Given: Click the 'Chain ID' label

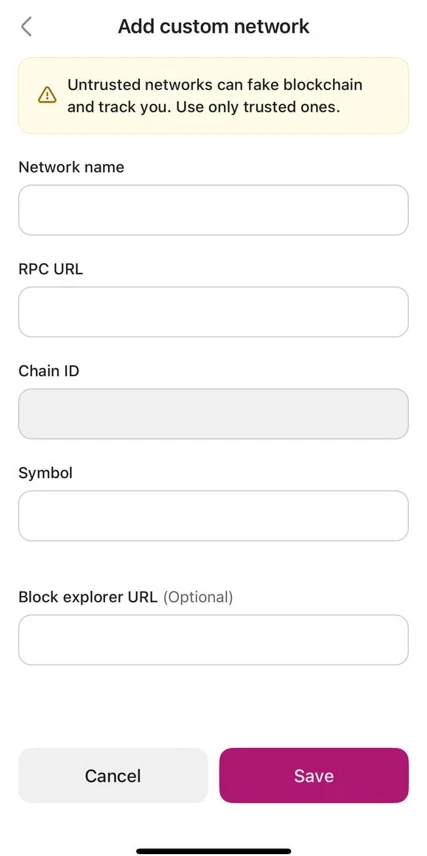Looking at the screenshot, I should (x=49, y=371).
